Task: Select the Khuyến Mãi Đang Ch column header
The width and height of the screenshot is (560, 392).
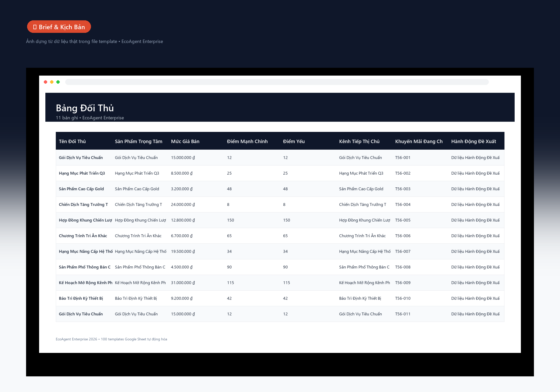Action: 419,141
